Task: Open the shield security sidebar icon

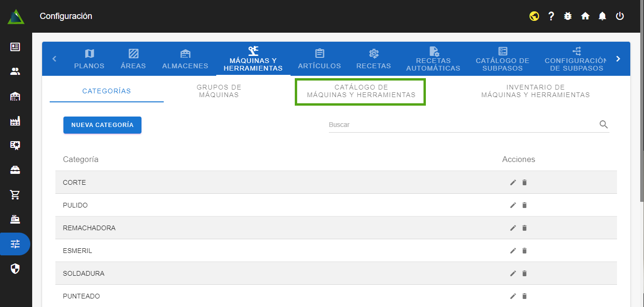Action: (x=15, y=269)
